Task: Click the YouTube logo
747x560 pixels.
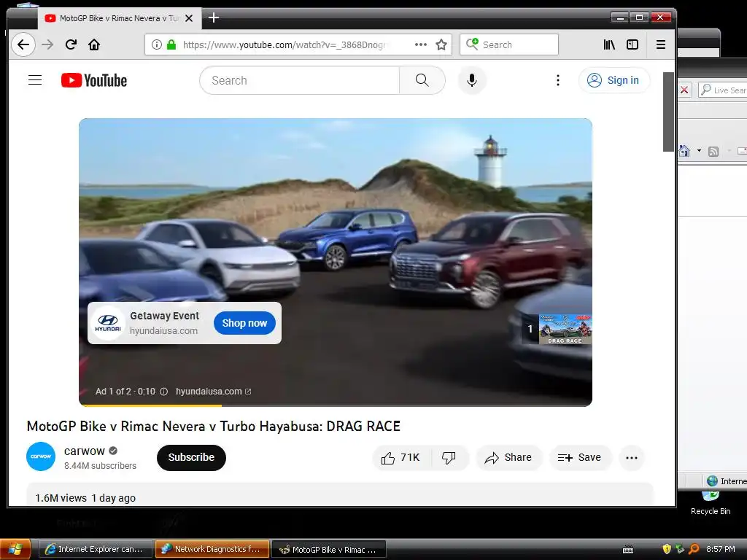Action: point(94,80)
